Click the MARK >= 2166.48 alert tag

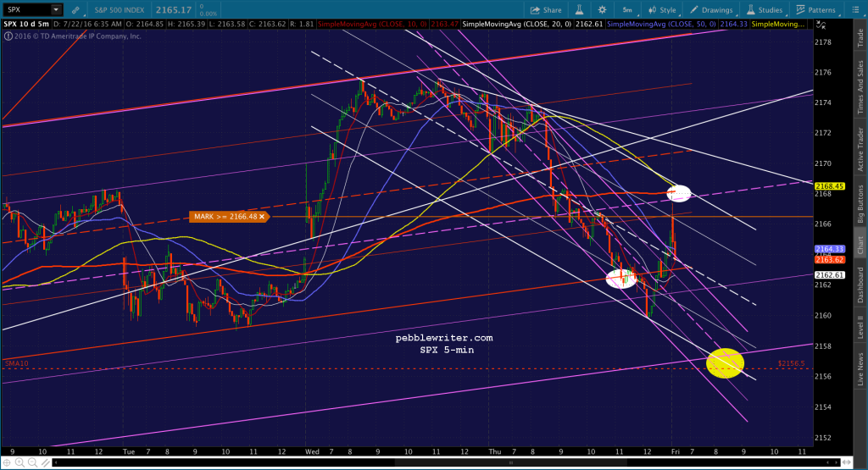pos(229,217)
